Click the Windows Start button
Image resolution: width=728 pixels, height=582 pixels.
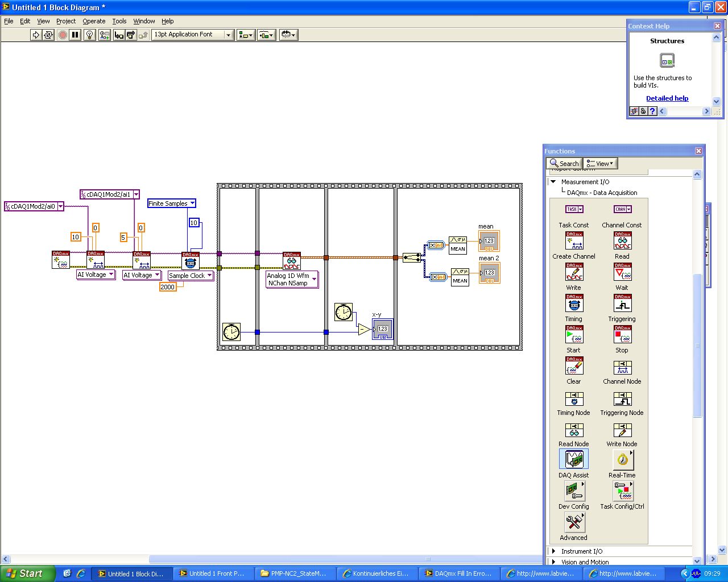tap(27, 573)
